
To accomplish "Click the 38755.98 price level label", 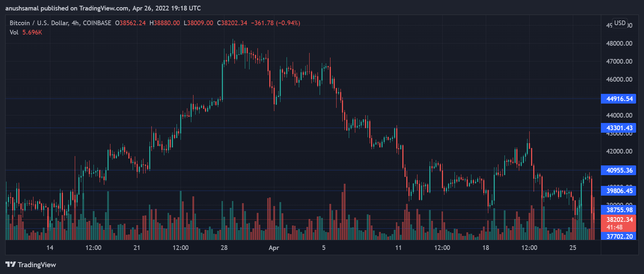I will coord(619,210).
